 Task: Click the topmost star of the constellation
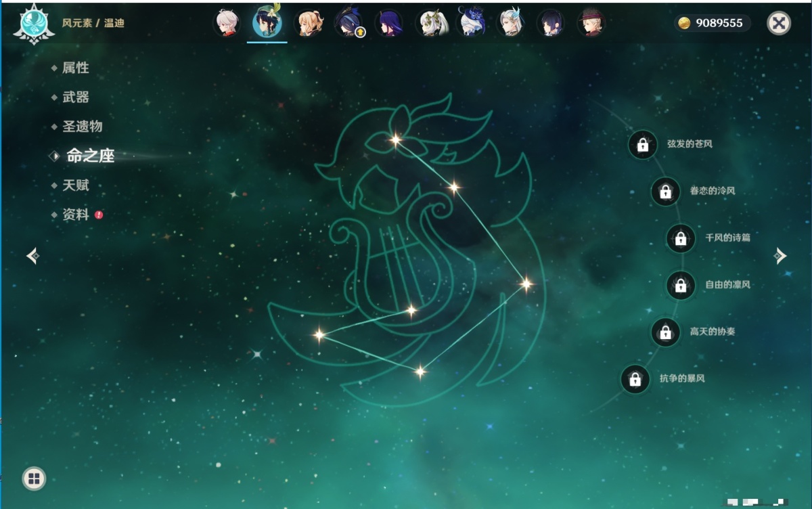click(395, 140)
